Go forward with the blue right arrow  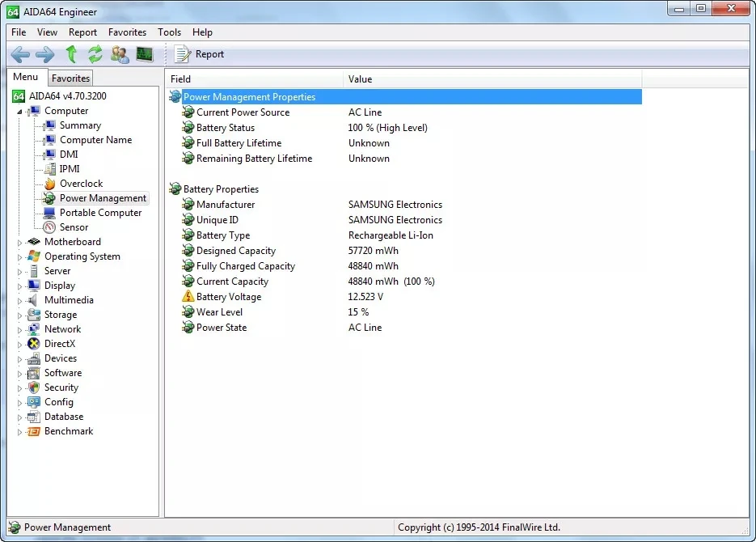[45, 54]
